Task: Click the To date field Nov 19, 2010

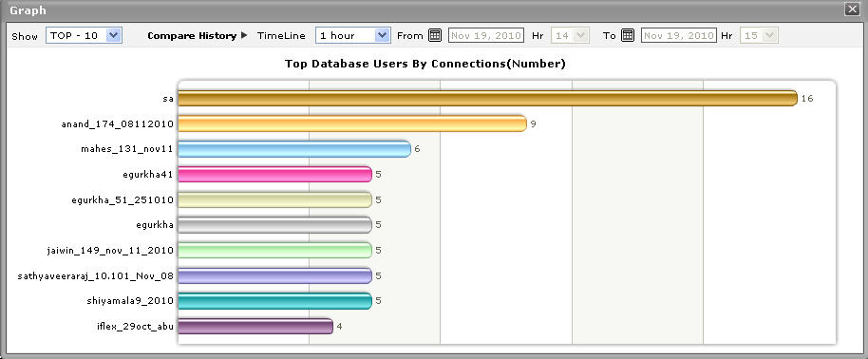Action: [679, 35]
